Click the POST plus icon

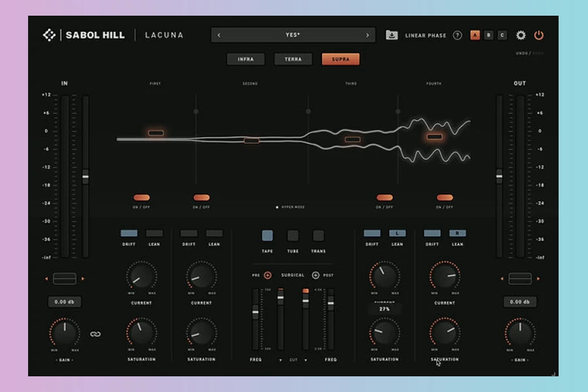(x=316, y=275)
